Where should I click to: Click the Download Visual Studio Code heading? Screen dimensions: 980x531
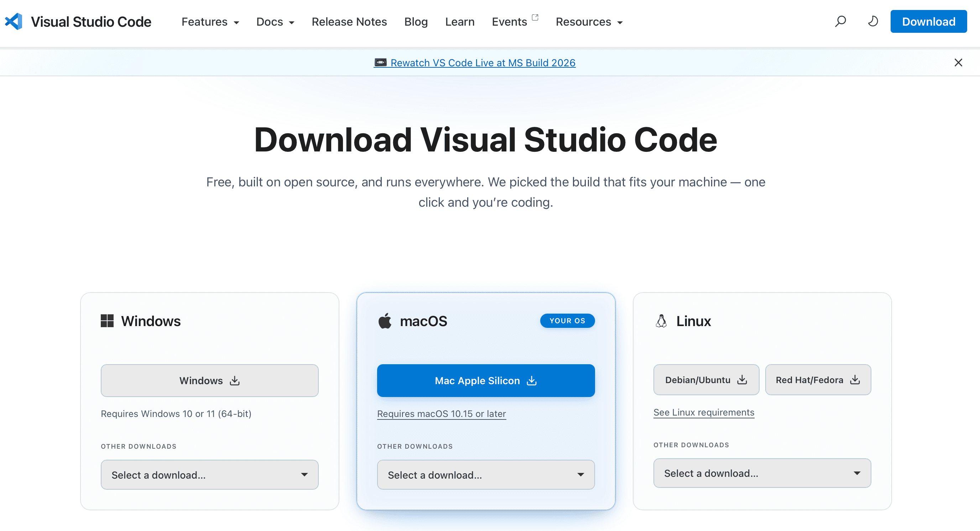click(486, 140)
